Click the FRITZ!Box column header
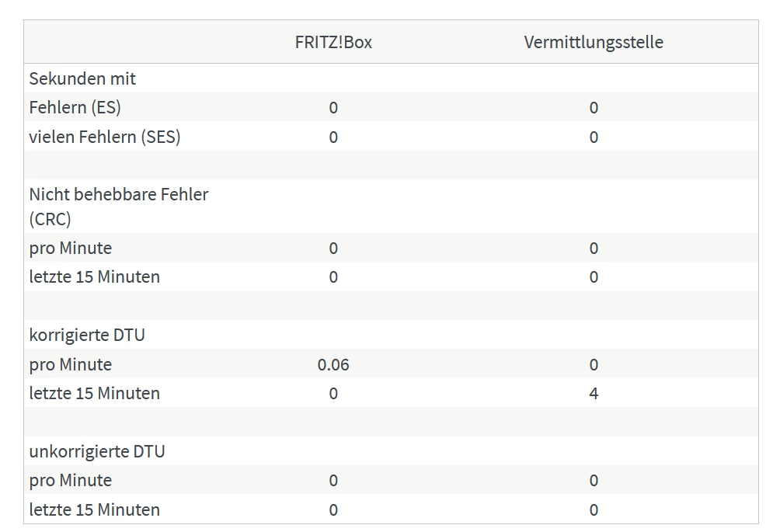 (x=333, y=42)
